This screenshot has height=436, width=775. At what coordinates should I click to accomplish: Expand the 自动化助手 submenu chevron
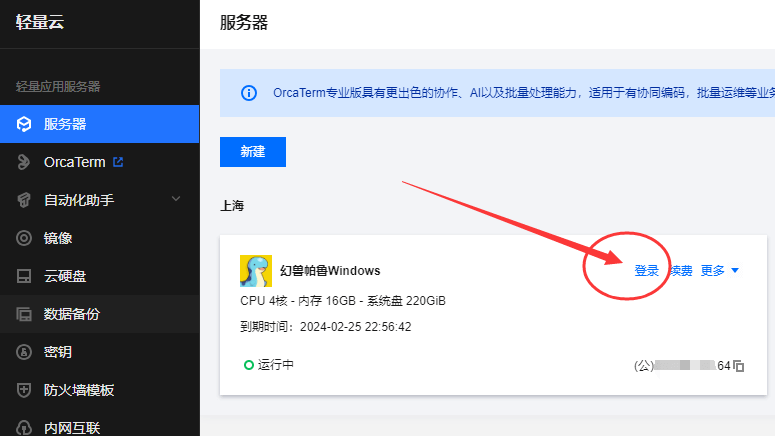tap(176, 199)
